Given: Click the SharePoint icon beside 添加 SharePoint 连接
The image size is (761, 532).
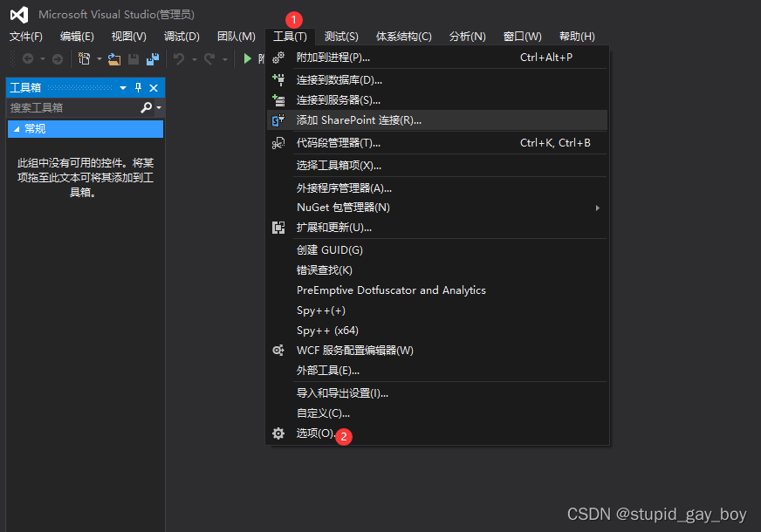Looking at the screenshot, I should [280, 120].
